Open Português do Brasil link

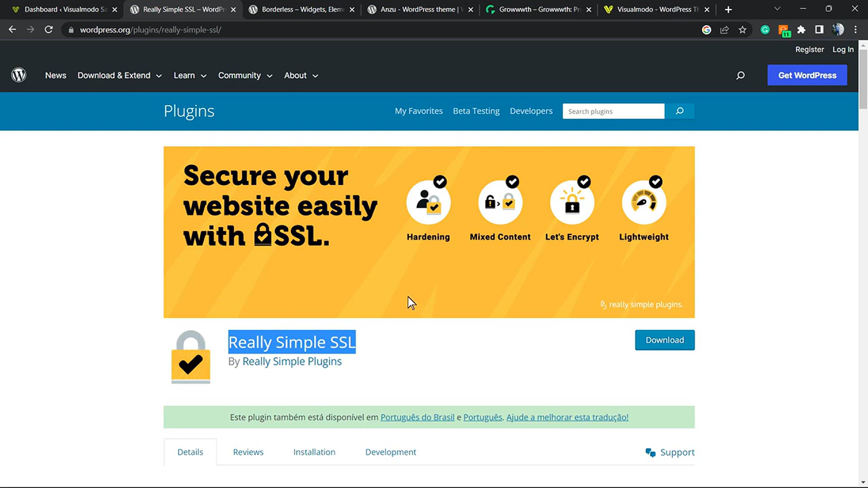point(417,417)
